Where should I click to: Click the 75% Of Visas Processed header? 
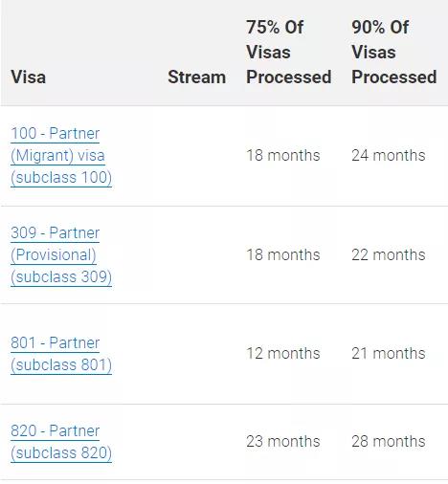pyautogui.click(x=288, y=53)
